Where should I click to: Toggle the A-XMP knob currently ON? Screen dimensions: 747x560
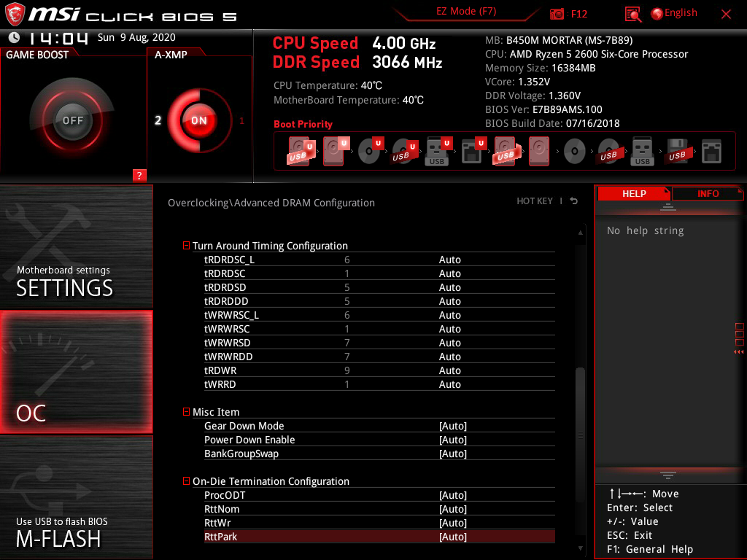pos(199,120)
